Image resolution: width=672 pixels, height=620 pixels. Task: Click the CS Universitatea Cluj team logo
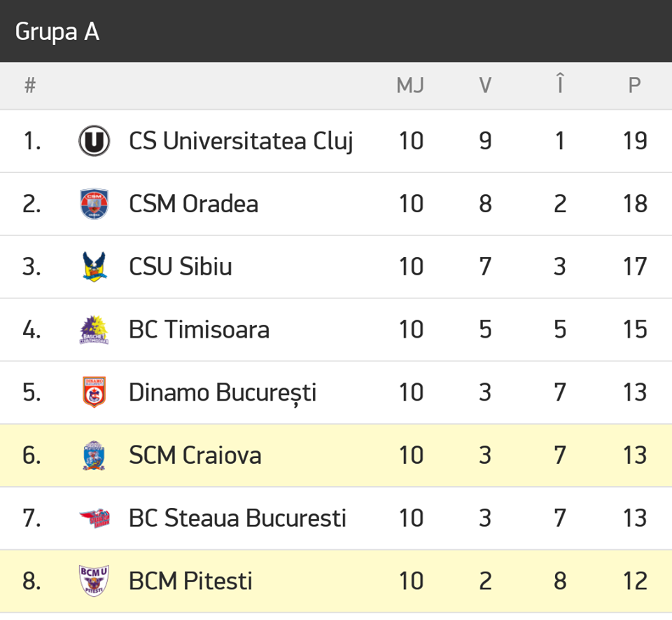tap(94, 141)
